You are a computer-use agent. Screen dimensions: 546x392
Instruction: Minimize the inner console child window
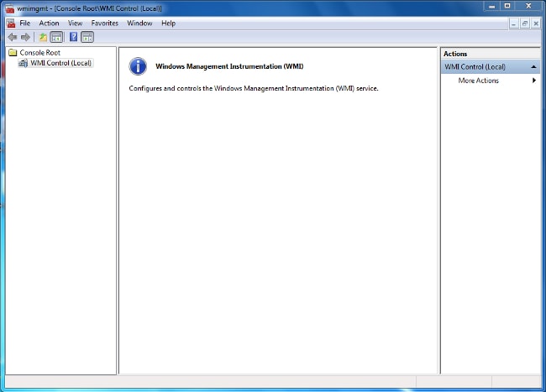click(514, 24)
